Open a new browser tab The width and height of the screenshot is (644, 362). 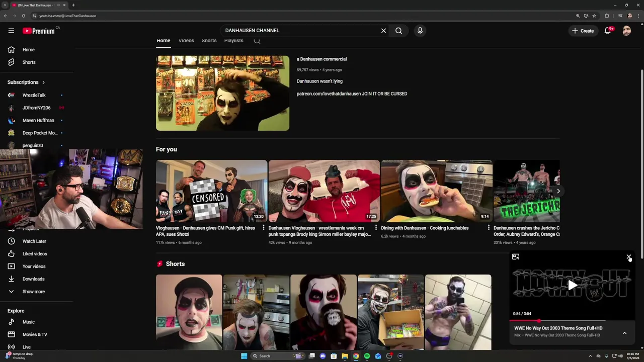pyautogui.click(x=73, y=5)
